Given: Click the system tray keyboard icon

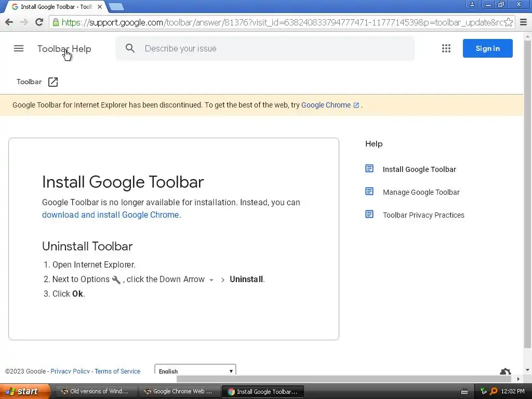Looking at the screenshot, I should tap(464, 392).
